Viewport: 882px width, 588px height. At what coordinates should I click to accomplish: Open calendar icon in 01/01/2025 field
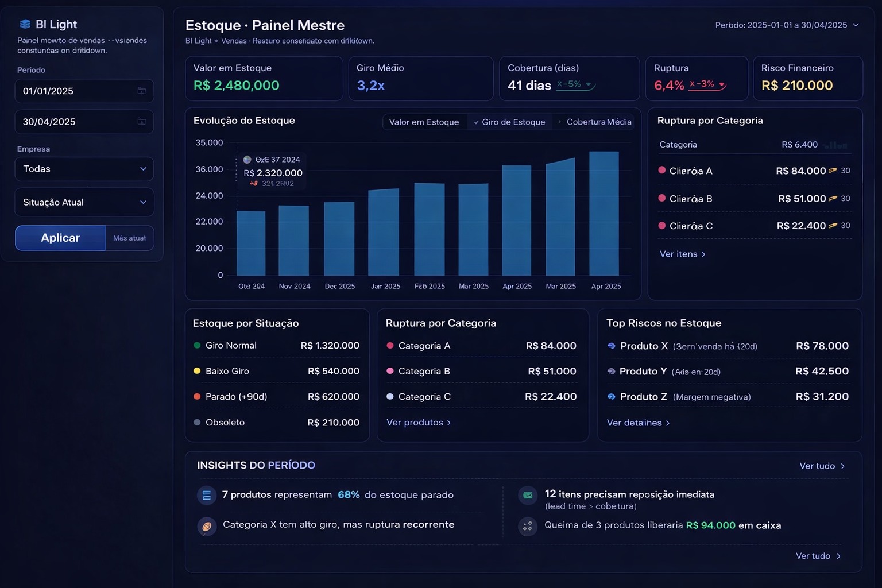(x=141, y=91)
